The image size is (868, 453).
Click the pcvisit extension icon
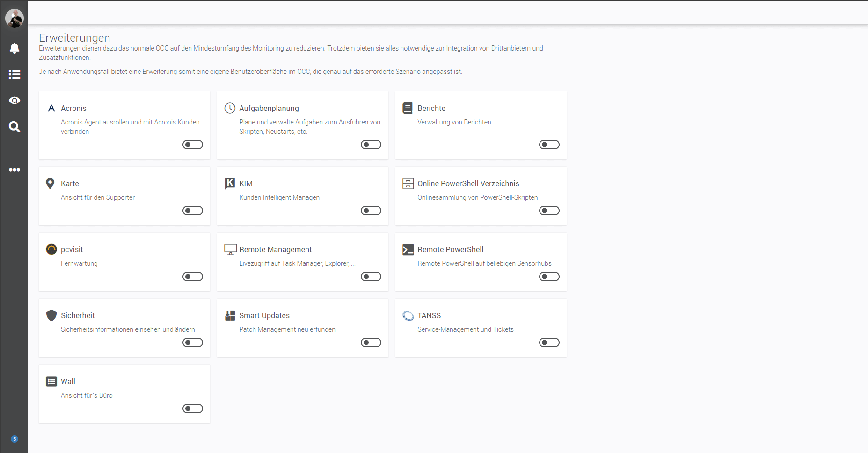pos(51,249)
